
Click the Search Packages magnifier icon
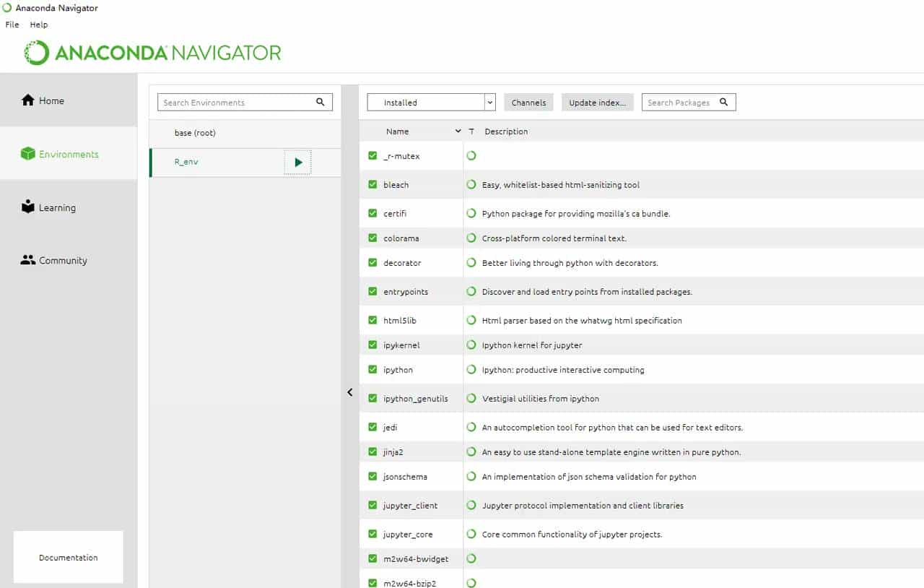click(x=724, y=103)
